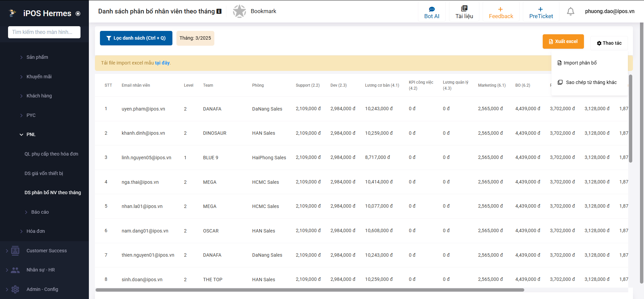Click khanh.dinh@ipos.vn email cell
The width and height of the screenshot is (644, 299).
[143, 133]
